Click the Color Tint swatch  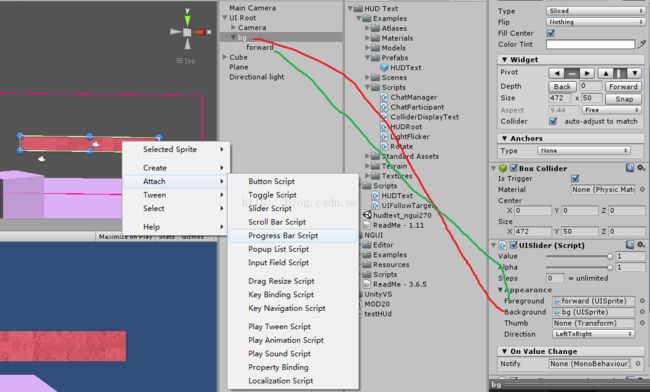click(590, 44)
